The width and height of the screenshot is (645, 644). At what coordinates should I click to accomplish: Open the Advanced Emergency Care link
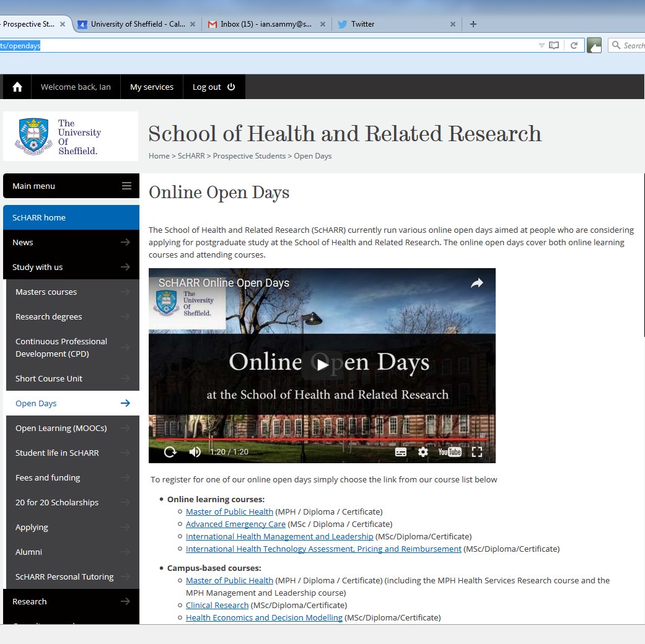coord(235,524)
